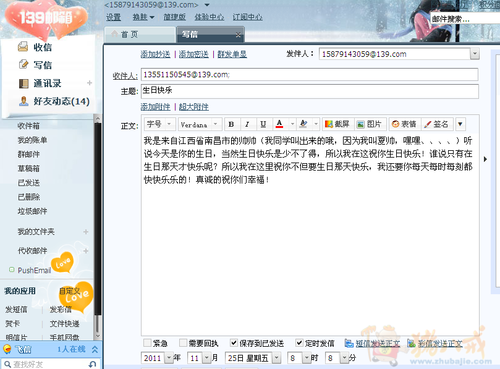Click the 邮件搜索 search box
500x369 pixels.
click(465, 19)
